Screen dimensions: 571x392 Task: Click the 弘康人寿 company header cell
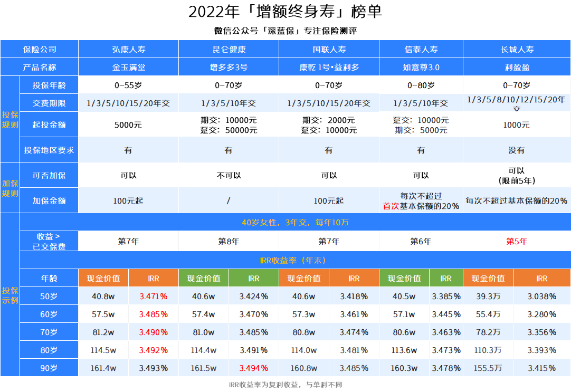(128, 50)
